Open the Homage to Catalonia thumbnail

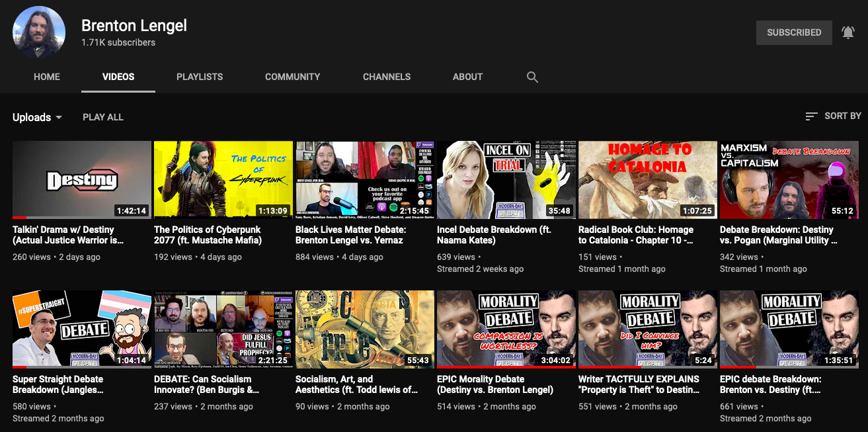(x=648, y=180)
